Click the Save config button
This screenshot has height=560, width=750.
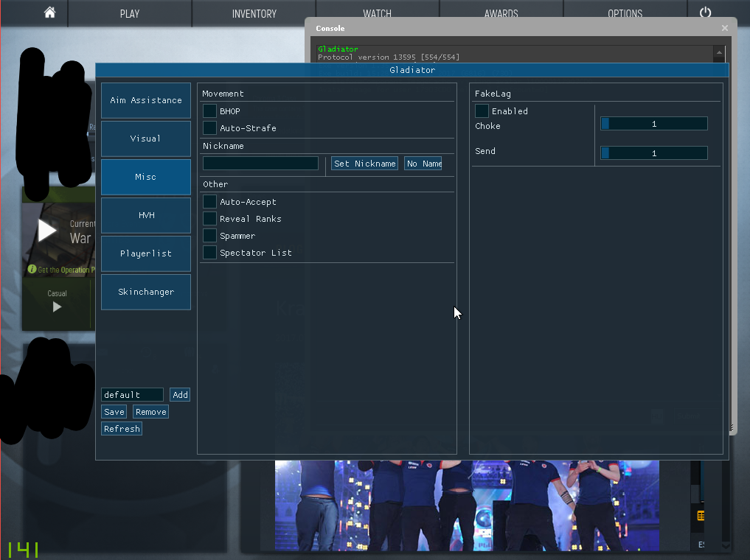(x=114, y=412)
